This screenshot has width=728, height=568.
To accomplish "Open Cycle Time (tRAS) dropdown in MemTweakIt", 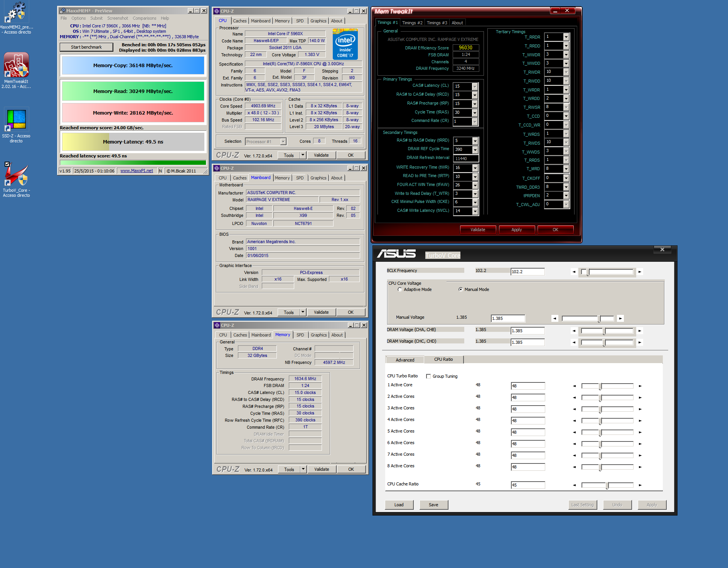I will [475, 113].
